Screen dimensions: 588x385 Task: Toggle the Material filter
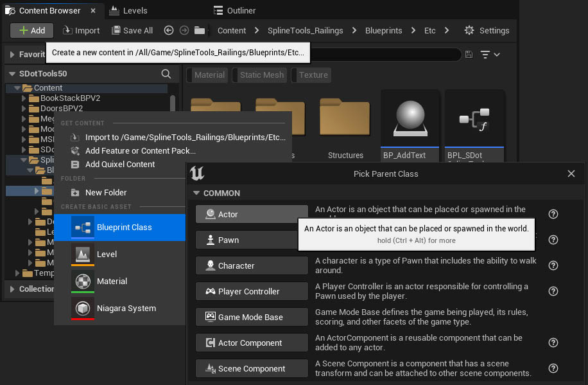[207, 75]
